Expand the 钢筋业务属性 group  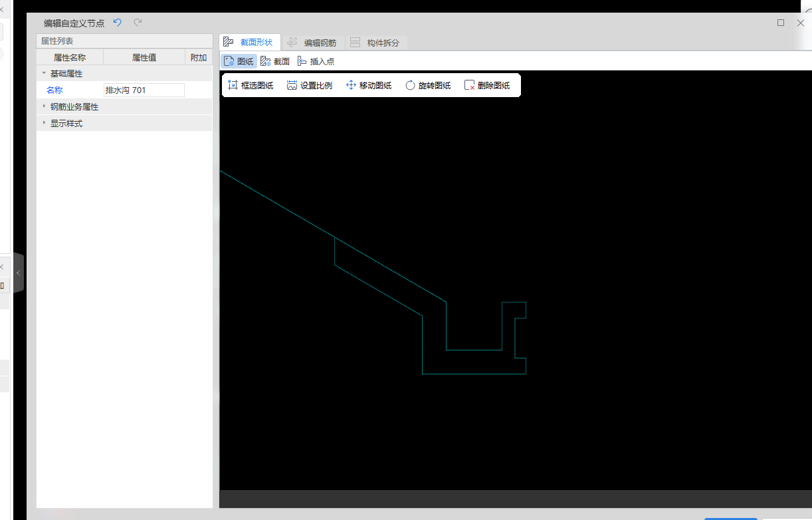pyautogui.click(x=44, y=106)
